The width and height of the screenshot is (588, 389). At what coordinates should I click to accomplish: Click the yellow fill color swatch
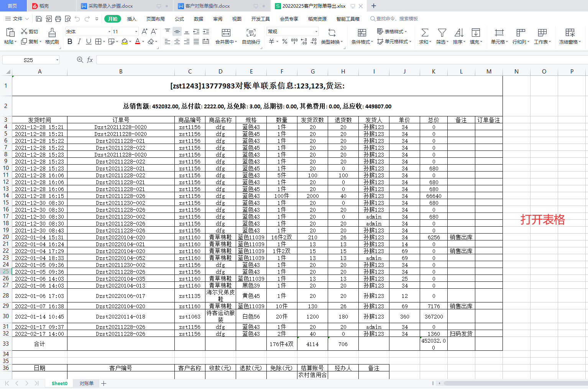(124, 42)
